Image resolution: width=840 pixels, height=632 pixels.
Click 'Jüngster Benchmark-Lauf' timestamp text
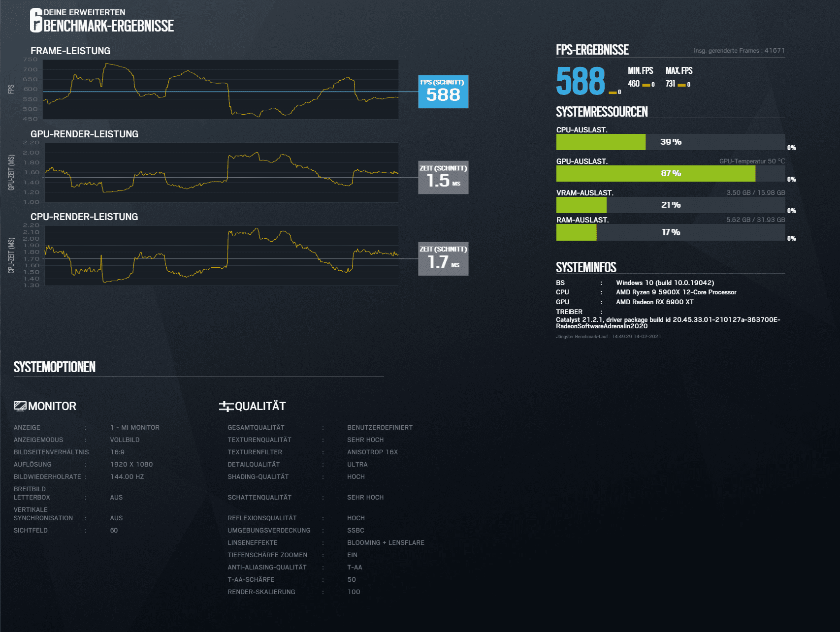coord(608,337)
